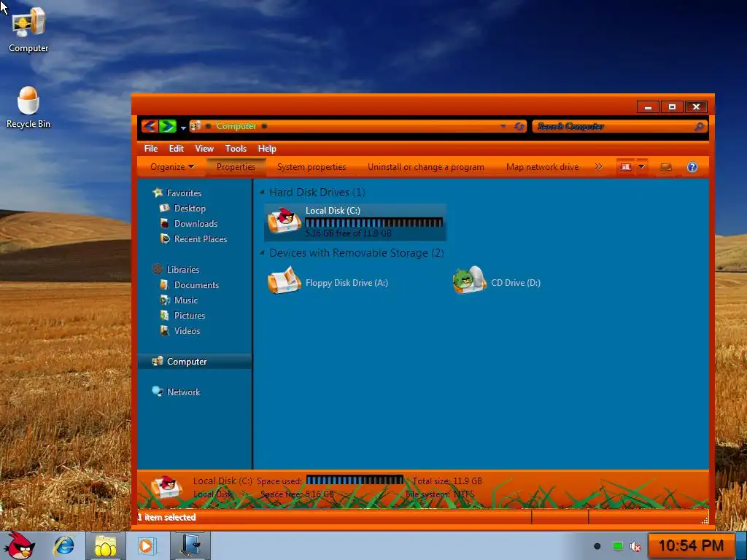Open the view options dropdown arrow
The width and height of the screenshot is (747, 560).
(641, 167)
